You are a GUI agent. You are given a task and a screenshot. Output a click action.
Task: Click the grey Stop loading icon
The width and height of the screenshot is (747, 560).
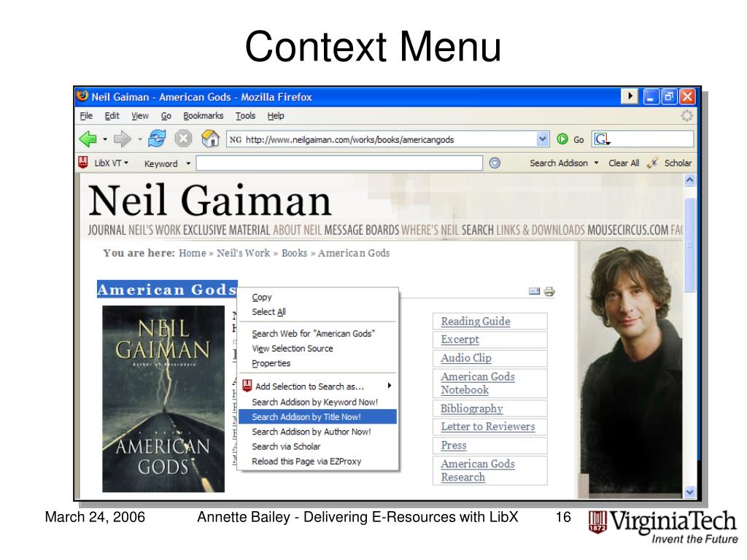pos(183,139)
